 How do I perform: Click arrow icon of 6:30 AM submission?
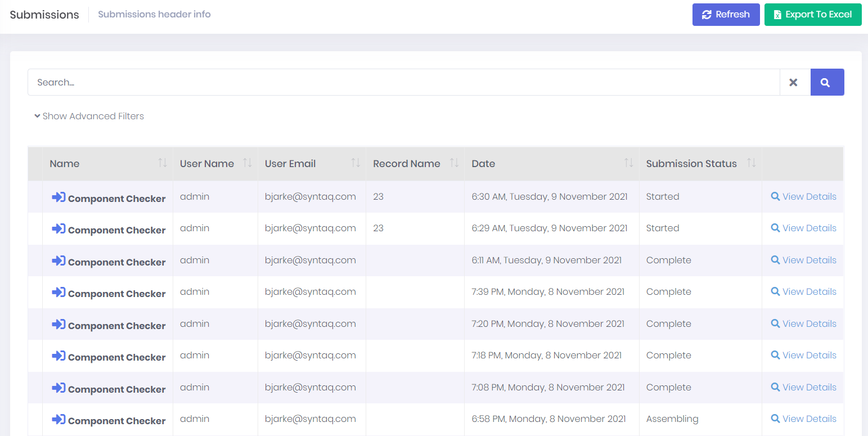point(59,197)
